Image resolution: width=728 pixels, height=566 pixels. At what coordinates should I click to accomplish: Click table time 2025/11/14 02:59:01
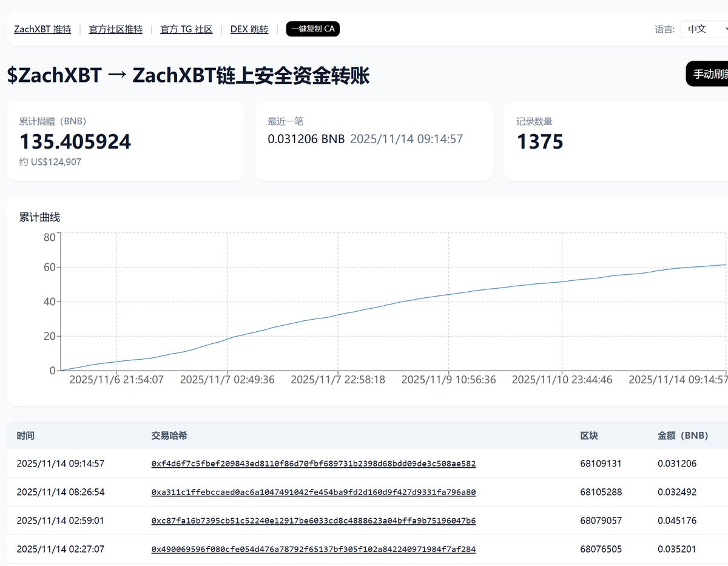(x=61, y=521)
